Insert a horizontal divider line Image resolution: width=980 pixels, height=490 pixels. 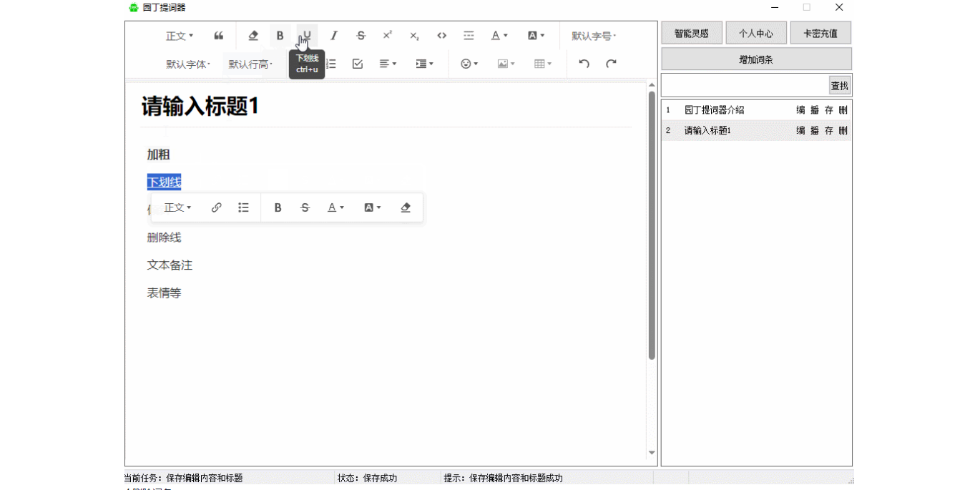click(469, 36)
